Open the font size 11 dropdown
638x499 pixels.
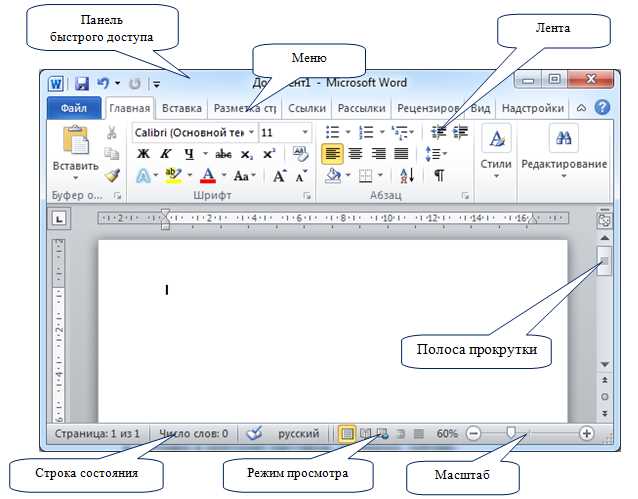[305, 132]
